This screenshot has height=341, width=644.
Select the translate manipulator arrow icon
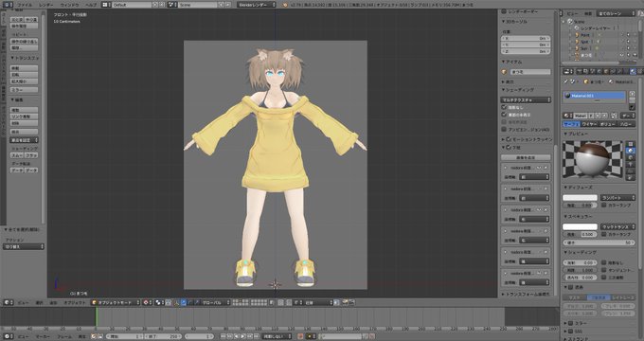click(x=184, y=302)
